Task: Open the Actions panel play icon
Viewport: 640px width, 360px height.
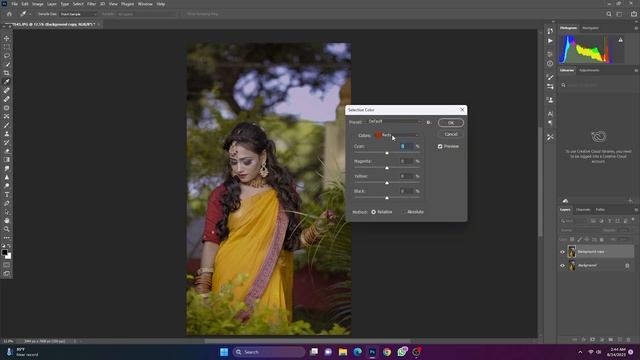Action: click(550, 41)
